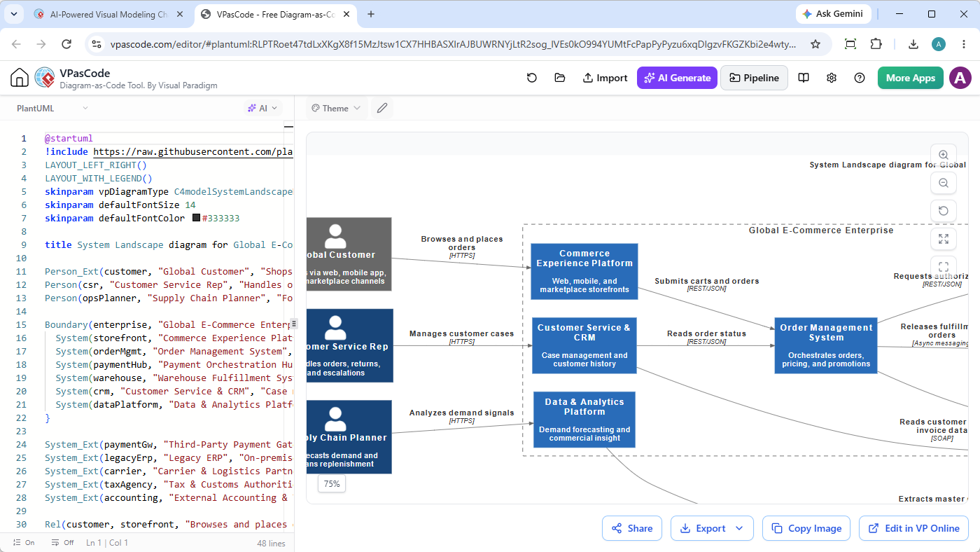
Task: Toggle line numbers On in status bar
Action: [23, 543]
